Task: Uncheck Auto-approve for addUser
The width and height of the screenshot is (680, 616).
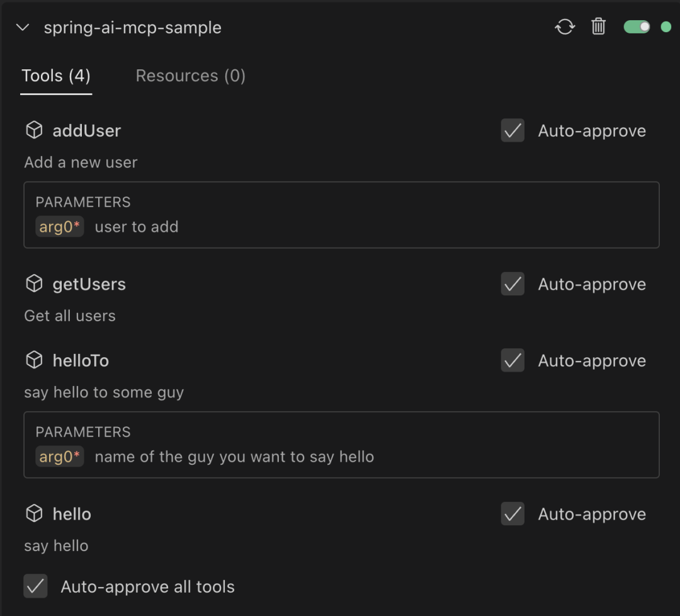Action: pyautogui.click(x=513, y=131)
